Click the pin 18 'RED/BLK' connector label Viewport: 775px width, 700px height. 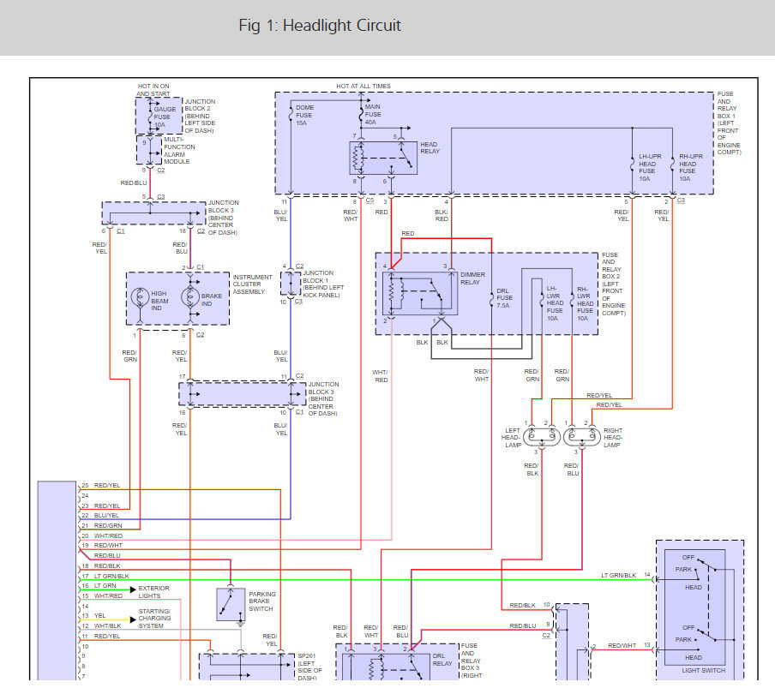coord(107,566)
